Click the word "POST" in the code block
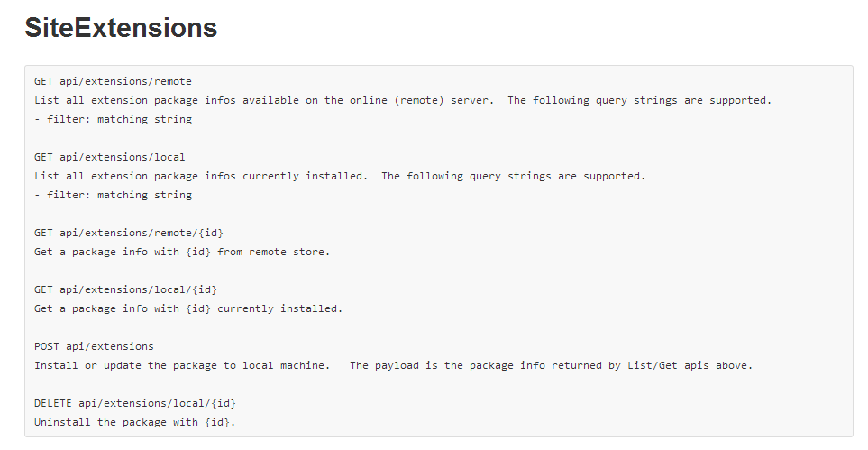This screenshot has width=868, height=450. pos(47,346)
